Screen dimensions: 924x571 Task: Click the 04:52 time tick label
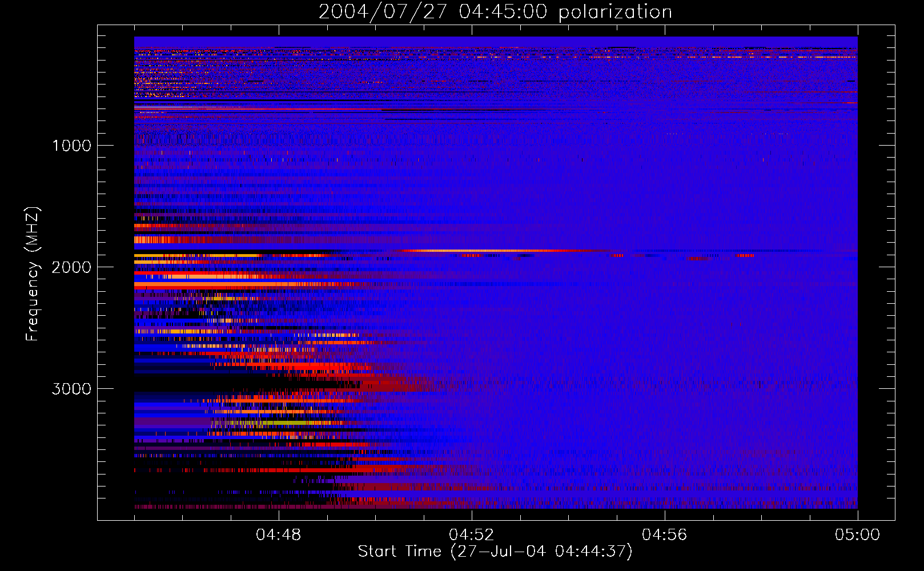click(x=472, y=535)
